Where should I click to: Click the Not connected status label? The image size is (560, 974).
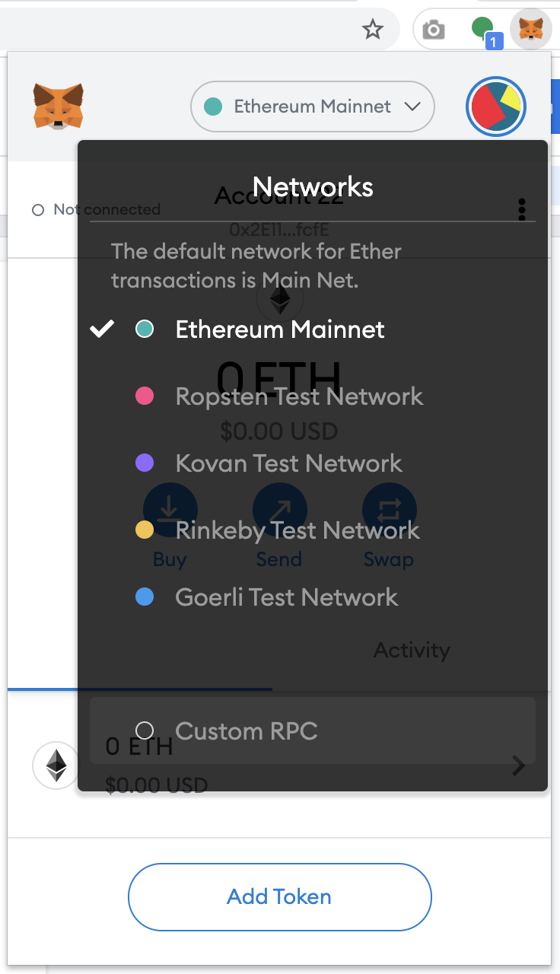[107, 209]
